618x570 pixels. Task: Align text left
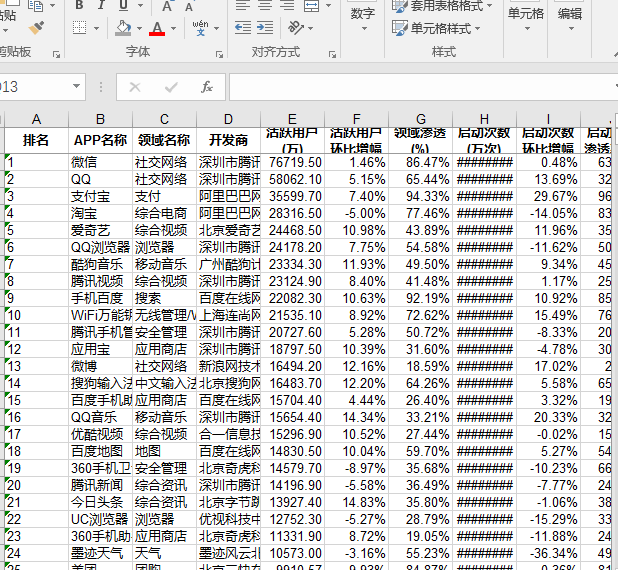click(242, 6)
